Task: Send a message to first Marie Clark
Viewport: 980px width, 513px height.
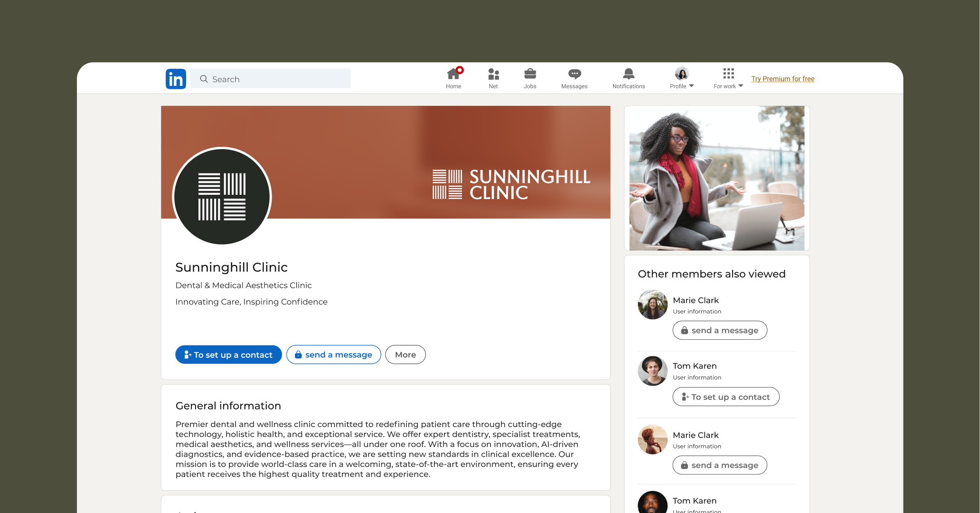Action: click(719, 331)
